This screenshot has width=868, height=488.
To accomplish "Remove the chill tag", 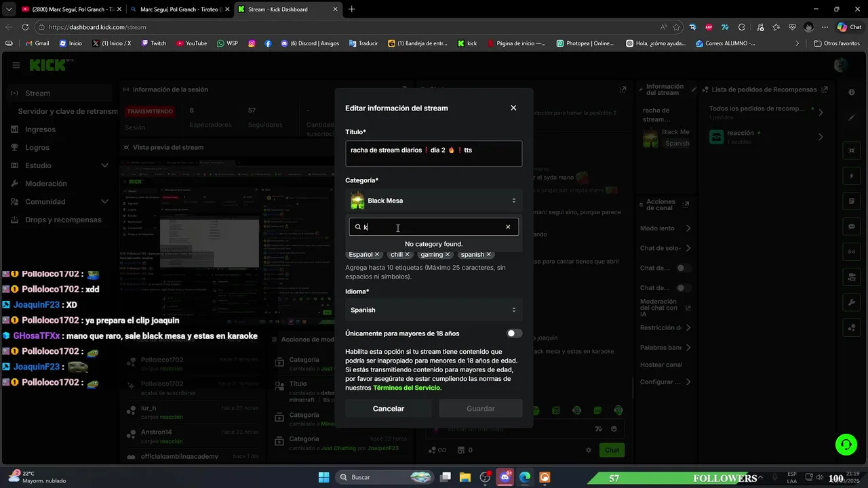I will pos(407,255).
